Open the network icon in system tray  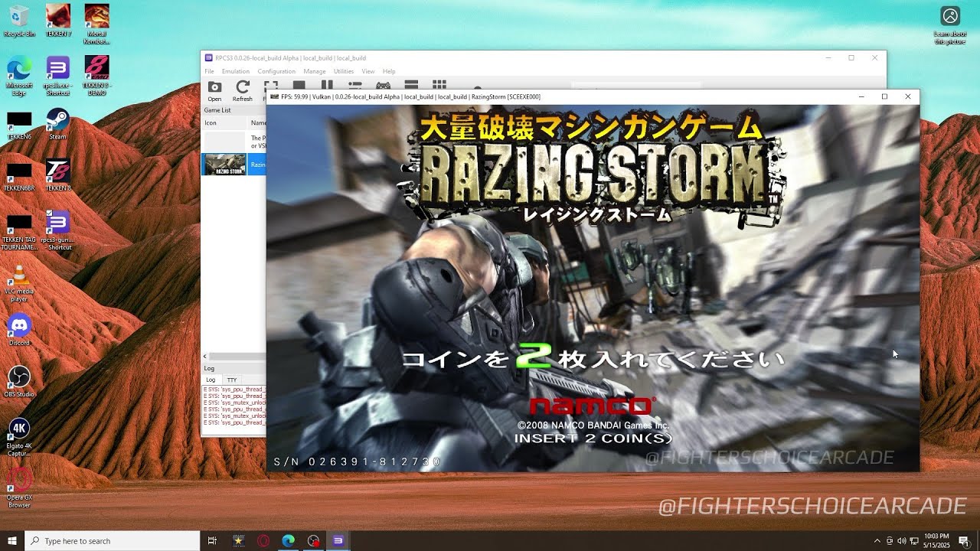coord(914,541)
